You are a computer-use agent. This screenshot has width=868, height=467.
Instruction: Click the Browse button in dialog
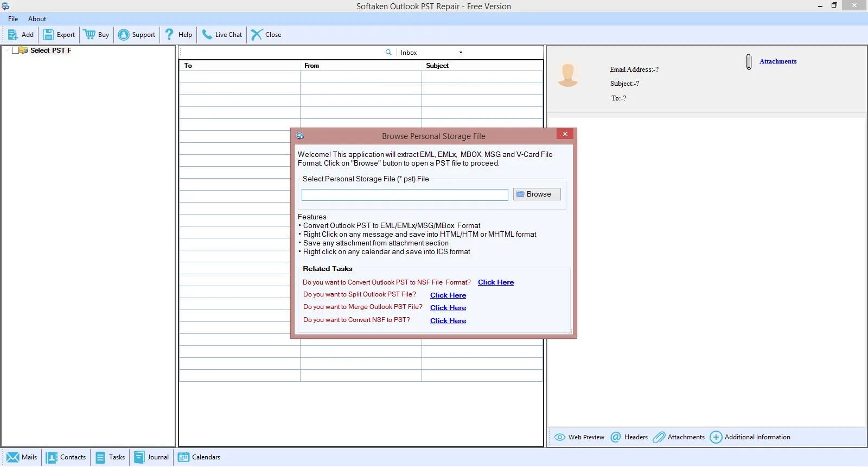coord(537,194)
